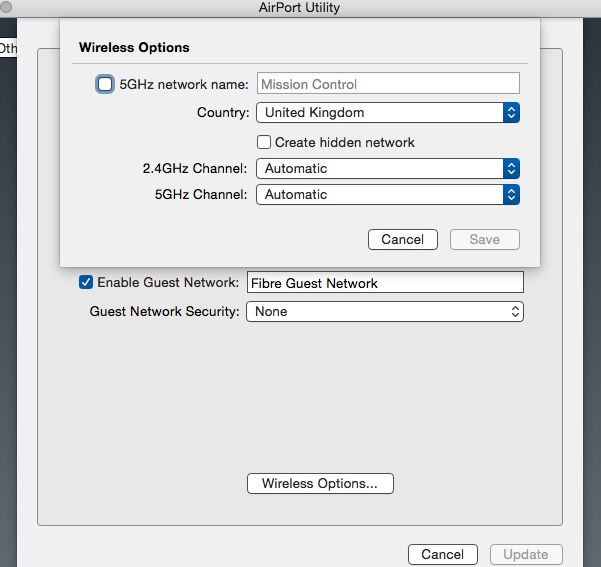Click the 5GHz network name field

(388, 83)
